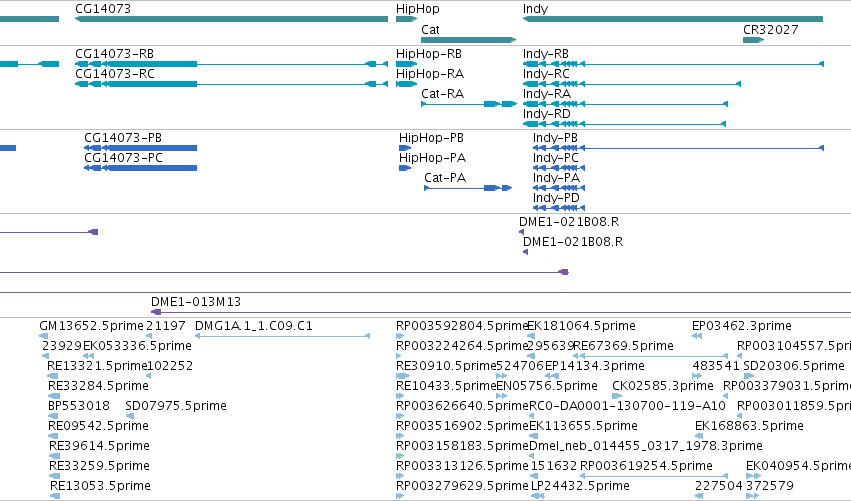
Task: Open EST RE33284.5prime
Action: point(98,386)
